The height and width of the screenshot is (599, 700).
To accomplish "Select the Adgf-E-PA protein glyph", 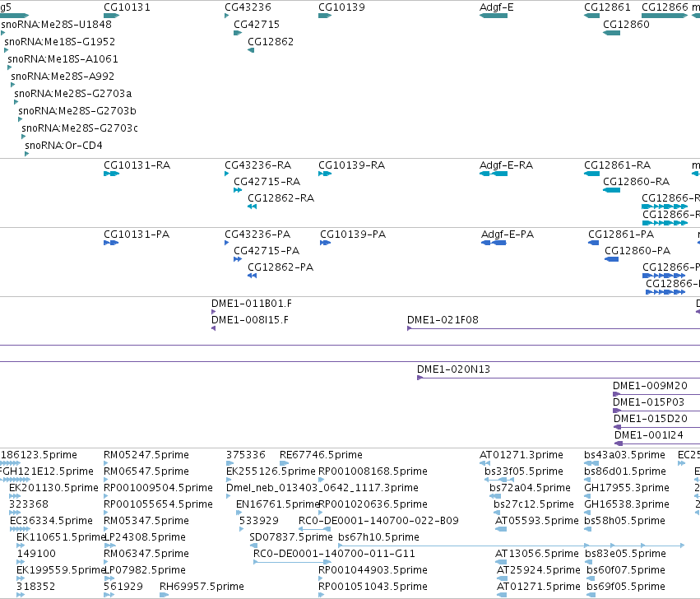I will point(494,243).
